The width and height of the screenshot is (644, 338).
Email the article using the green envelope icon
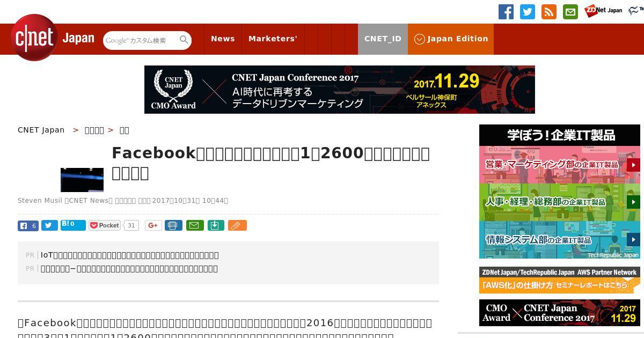point(195,225)
